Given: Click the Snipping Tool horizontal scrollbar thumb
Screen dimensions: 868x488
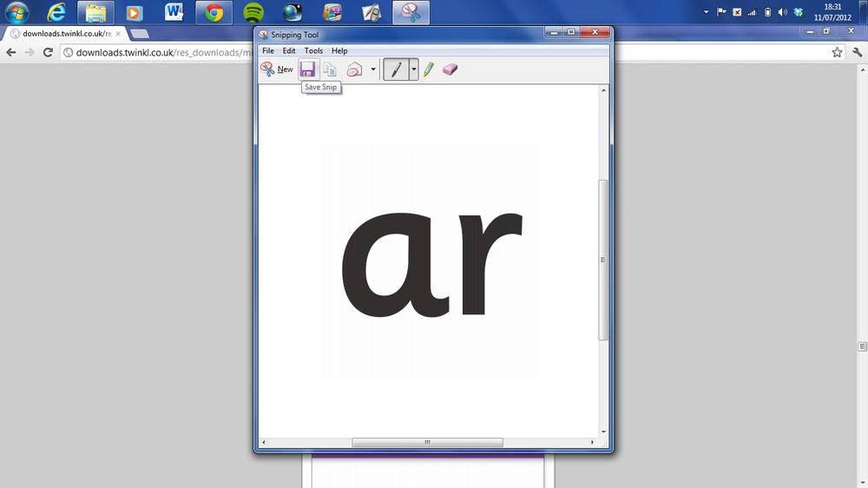Looking at the screenshot, I should 426,443.
